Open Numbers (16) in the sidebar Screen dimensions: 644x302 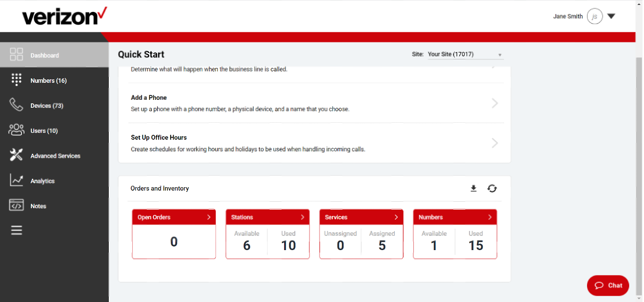[54, 80]
